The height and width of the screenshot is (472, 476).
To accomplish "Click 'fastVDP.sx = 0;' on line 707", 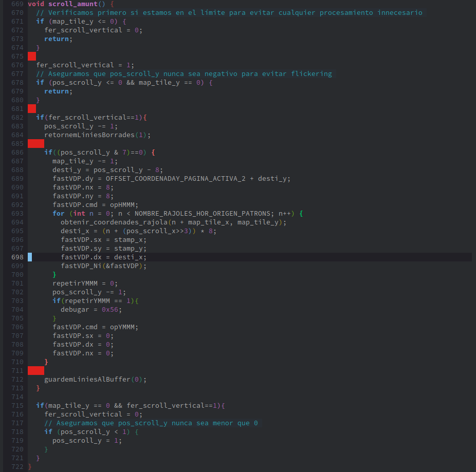I will 83,336.
